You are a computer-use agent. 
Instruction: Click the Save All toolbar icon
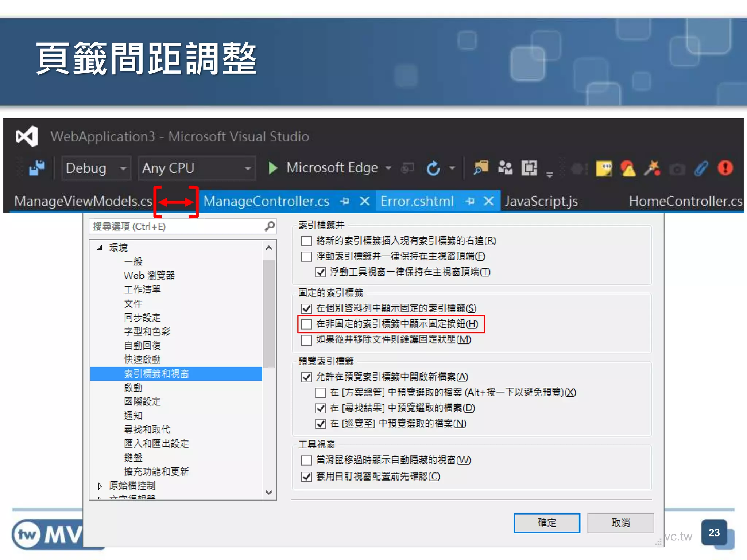tap(37, 168)
